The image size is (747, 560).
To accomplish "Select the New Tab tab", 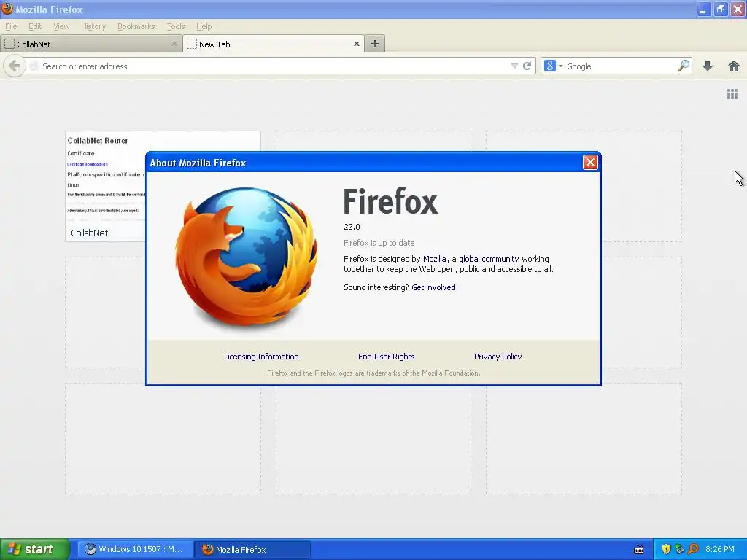I will click(274, 44).
